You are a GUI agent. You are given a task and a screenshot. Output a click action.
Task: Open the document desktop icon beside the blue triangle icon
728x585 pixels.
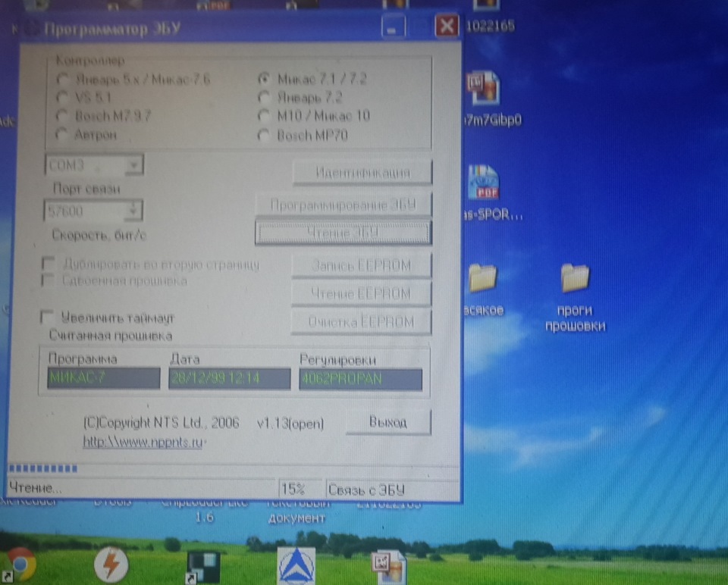coord(389,566)
